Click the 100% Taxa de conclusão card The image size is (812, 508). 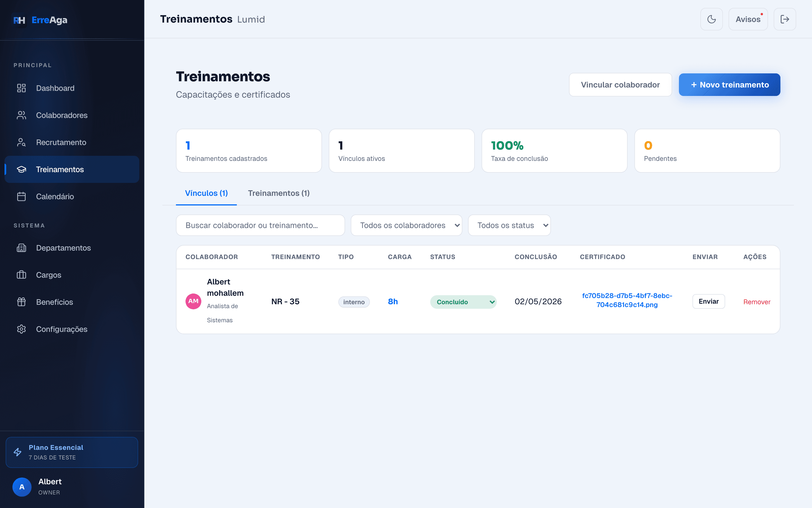[554, 151]
